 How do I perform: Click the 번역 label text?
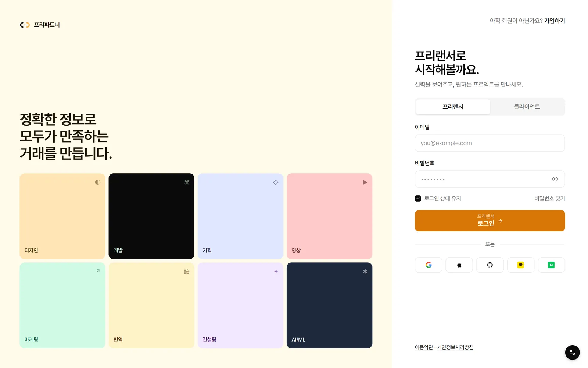(x=118, y=339)
